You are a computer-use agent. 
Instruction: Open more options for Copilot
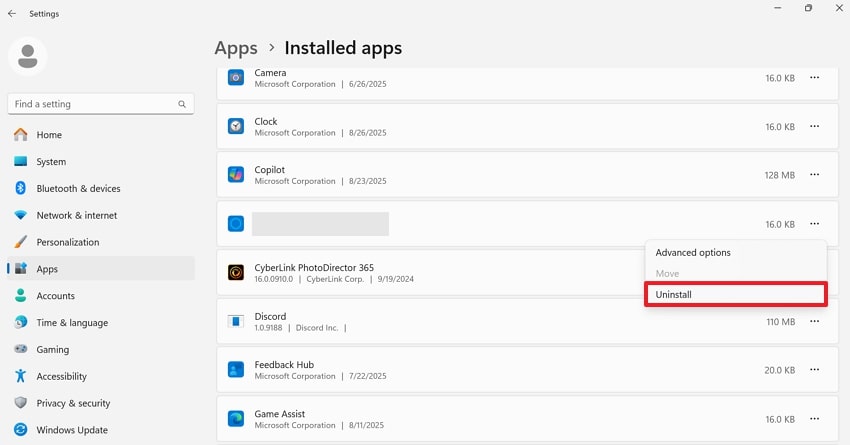(814, 175)
